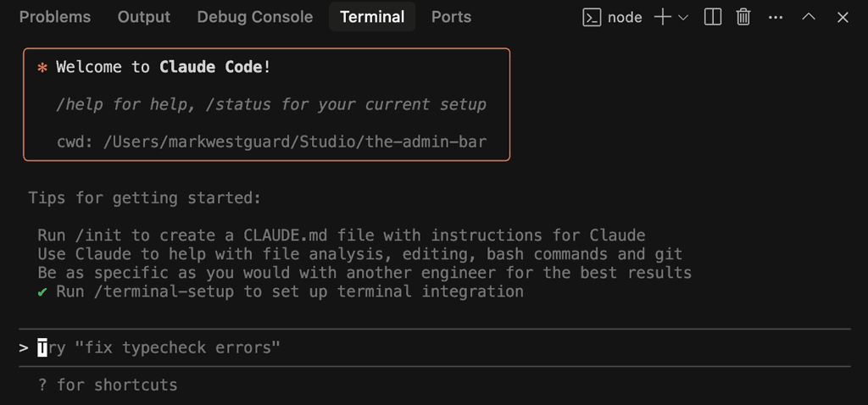Click the green checkmark beside terminal-setup
Image resolution: width=868 pixels, height=405 pixels.
(42, 291)
